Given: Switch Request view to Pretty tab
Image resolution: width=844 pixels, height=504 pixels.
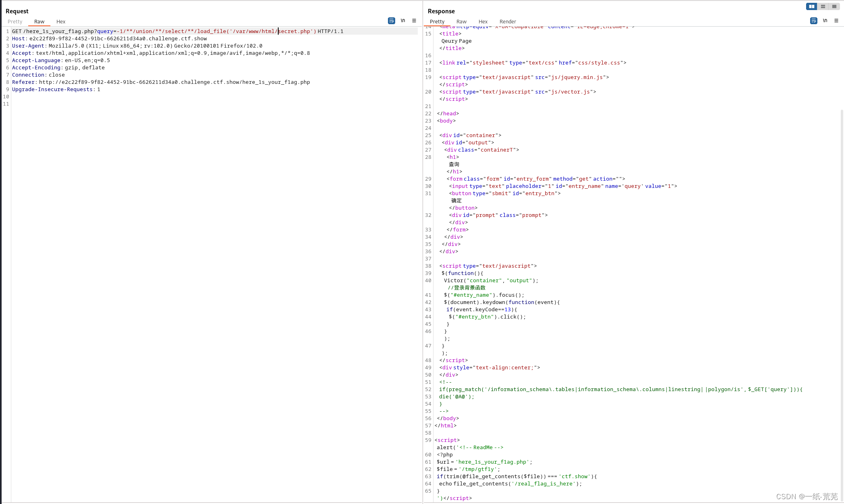Looking at the screenshot, I should pos(15,22).
